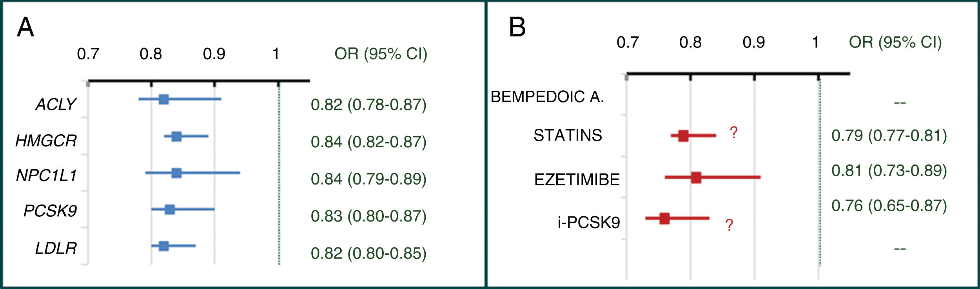Click the red question mark beside i-PCSK9
The height and width of the screenshot is (289, 980).
(x=729, y=225)
